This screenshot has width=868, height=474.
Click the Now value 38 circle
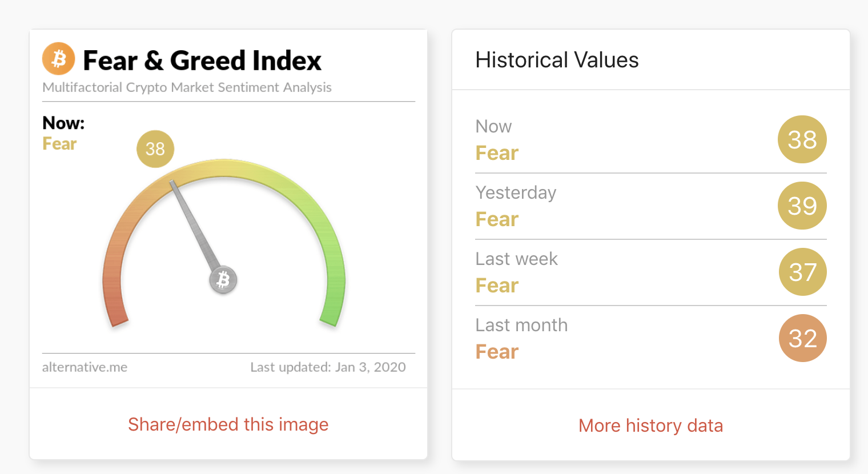coord(802,139)
